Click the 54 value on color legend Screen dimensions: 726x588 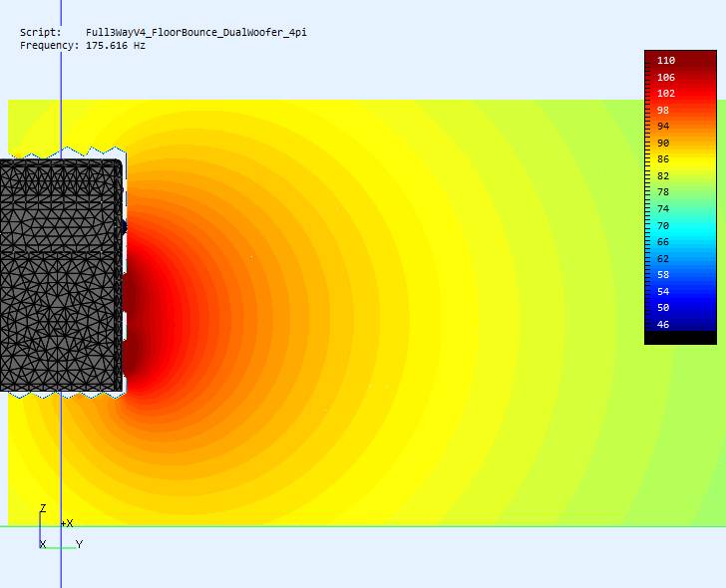click(x=663, y=291)
